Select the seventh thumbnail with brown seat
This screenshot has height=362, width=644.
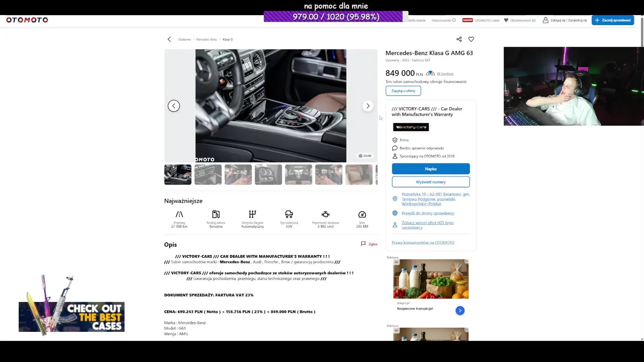click(359, 174)
